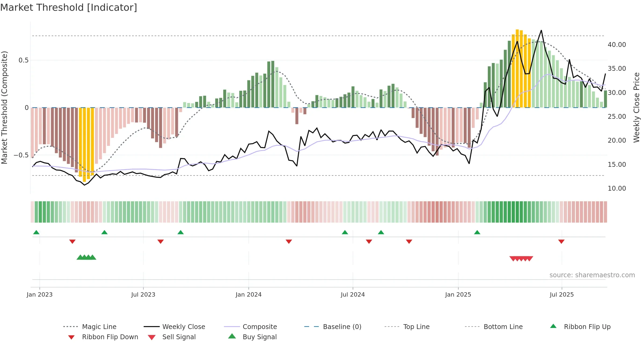Click the ribbon flip up marker near September 2023
Image resolution: width=644 pixels, height=362 pixels.
pos(181,232)
